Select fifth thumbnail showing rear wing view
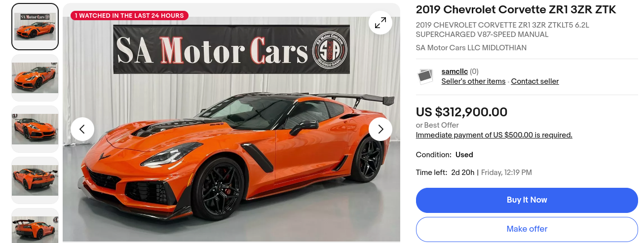The height and width of the screenshot is (243, 644). (35, 226)
